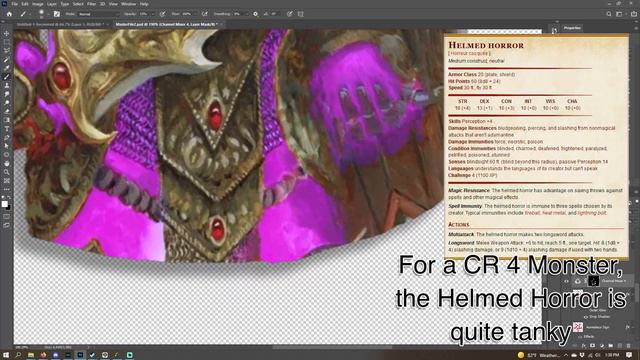Create new adjustment layer icon
Viewport: 640px width, 360px height.
[602, 346]
